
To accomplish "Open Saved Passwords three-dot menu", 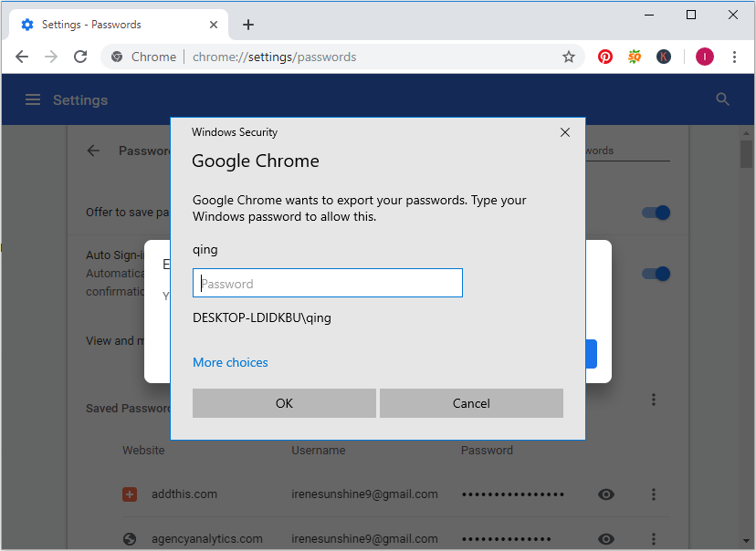I will (654, 400).
